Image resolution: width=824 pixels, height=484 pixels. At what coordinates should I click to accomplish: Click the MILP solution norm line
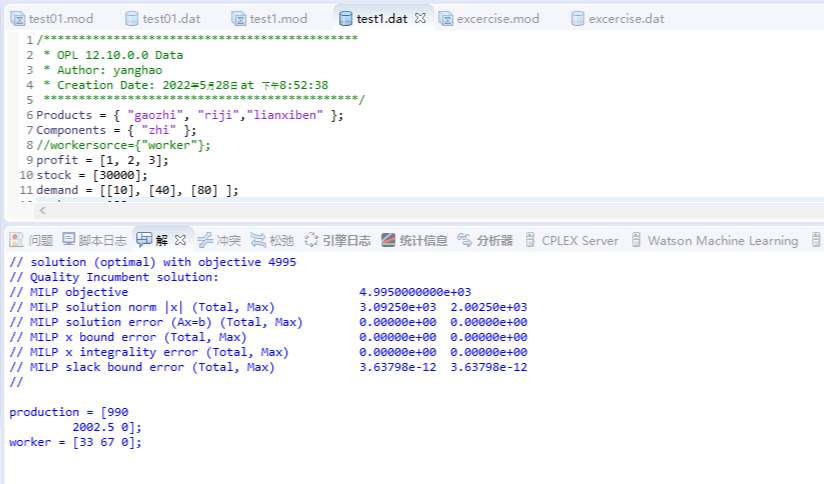tap(268, 307)
